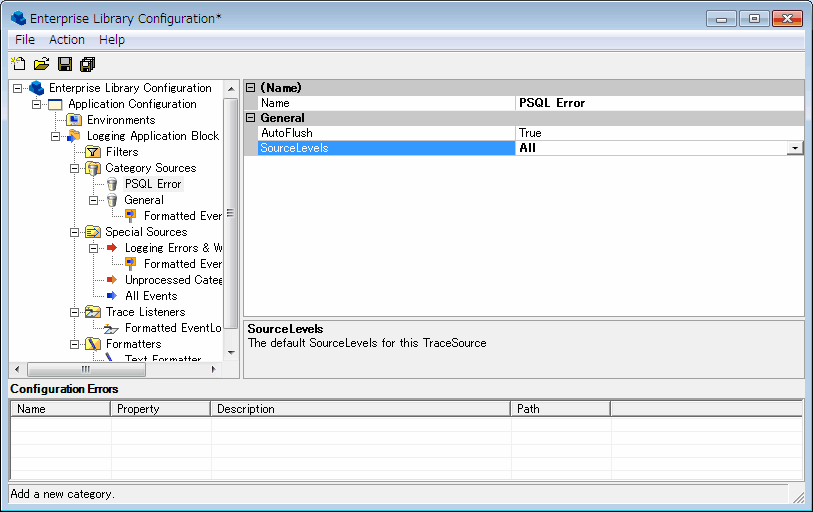Click the Save All toolbar icon
The width and height of the screenshot is (813, 512).
click(x=88, y=65)
